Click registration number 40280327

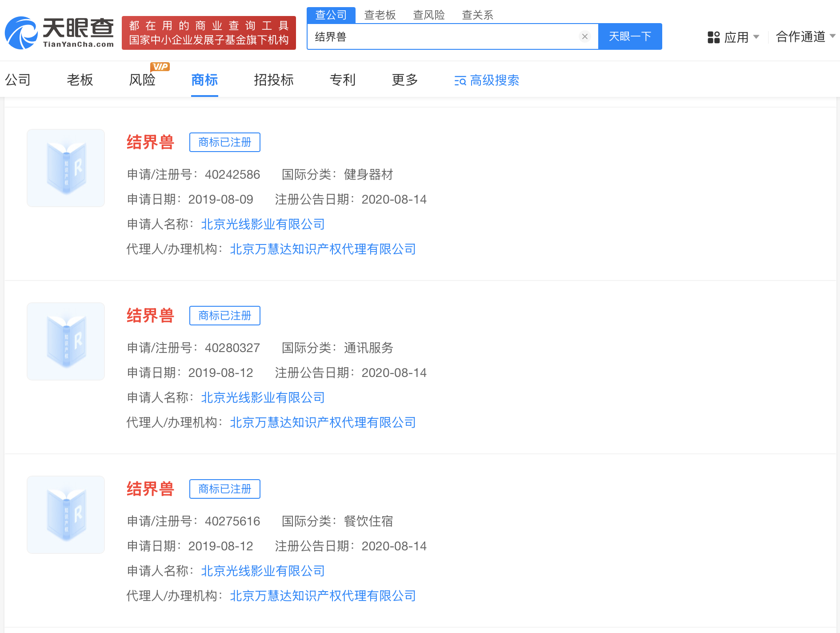click(x=232, y=348)
